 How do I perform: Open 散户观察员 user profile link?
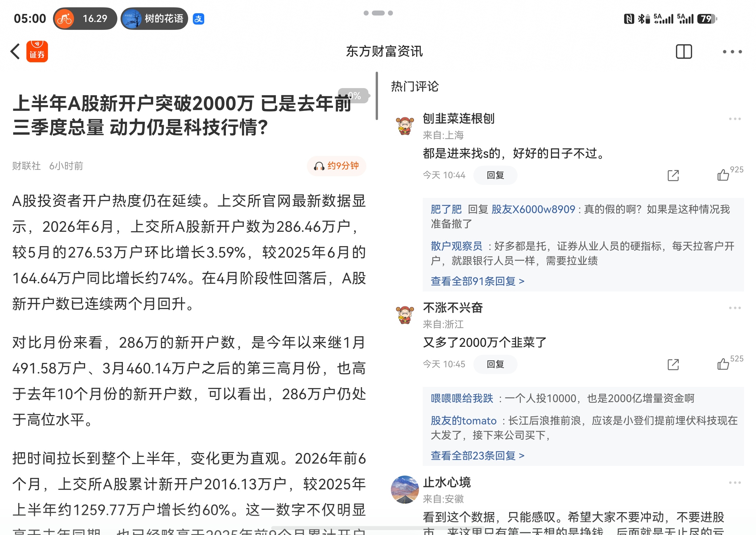(x=456, y=246)
